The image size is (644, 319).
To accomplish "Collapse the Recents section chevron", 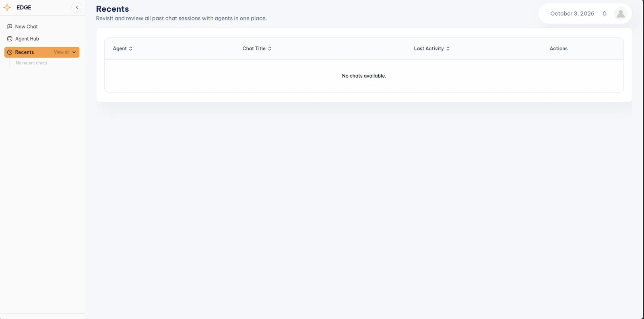I will pos(74,52).
